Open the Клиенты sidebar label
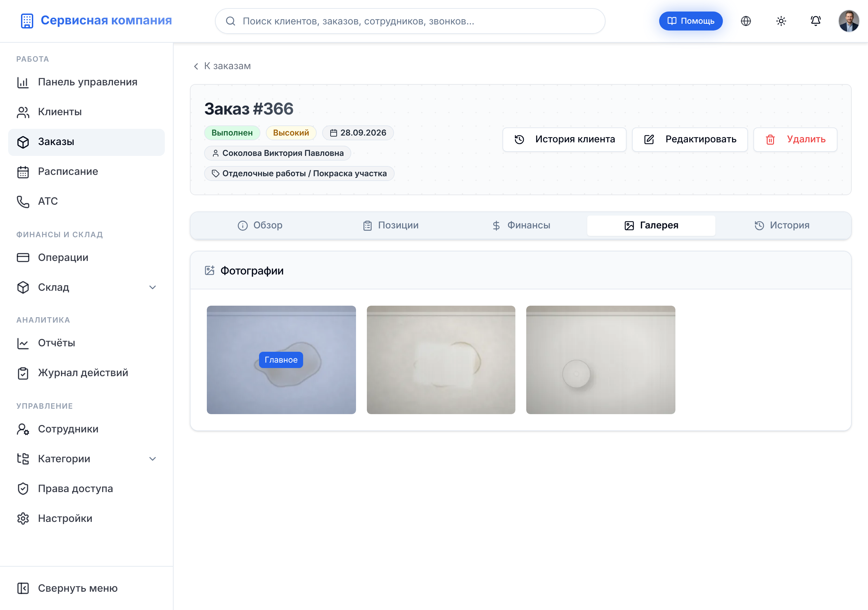868x610 pixels. 60,112
